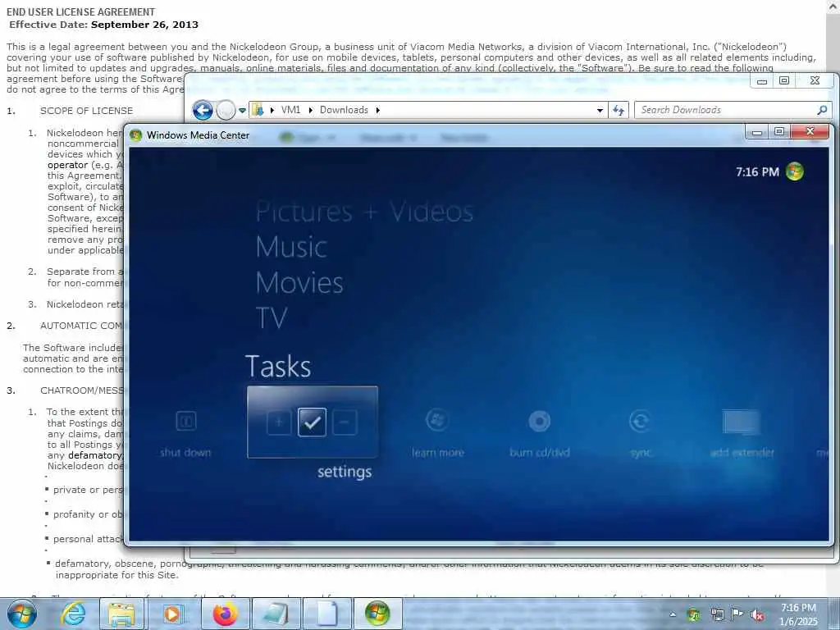This screenshot has width=840, height=630.
Task: Click the Action Center flag tray icon
Action: 737,614
